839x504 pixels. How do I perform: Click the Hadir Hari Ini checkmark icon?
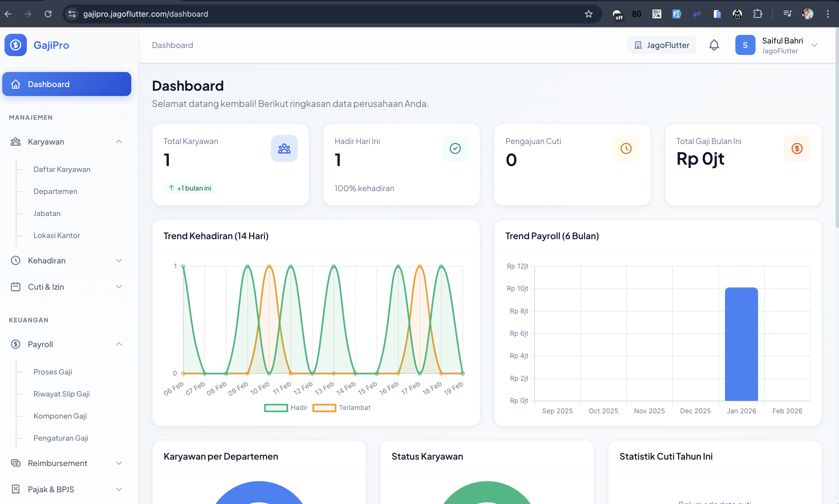coord(455,148)
